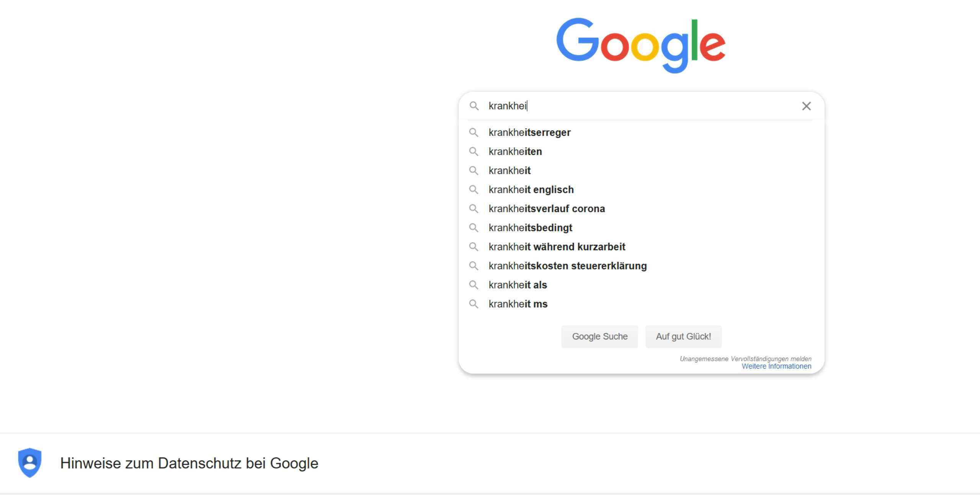
Task: Choose the suggestion 'krankheitsbedingt'
Action: (x=530, y=228)
